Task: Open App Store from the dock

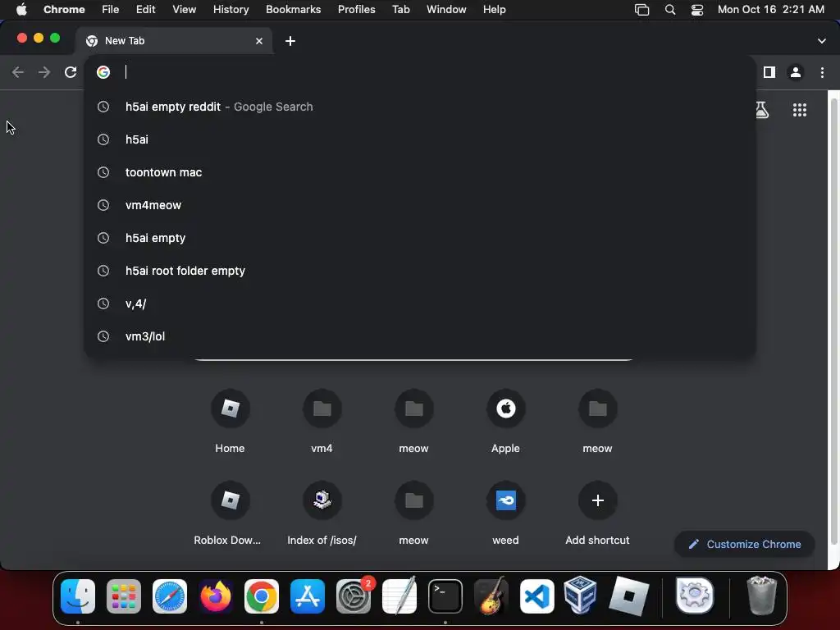Action: coord(308,596)
